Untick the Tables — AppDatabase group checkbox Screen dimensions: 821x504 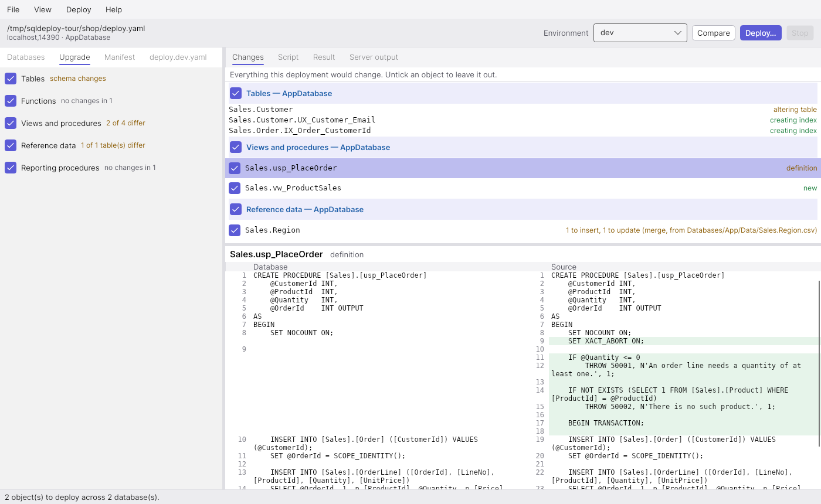[x=236, y=93]
